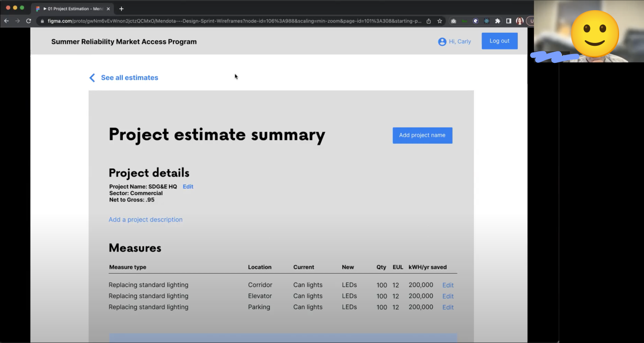Click the EUL column header
This screenshot has height=343, width=644.
[398, 267]
